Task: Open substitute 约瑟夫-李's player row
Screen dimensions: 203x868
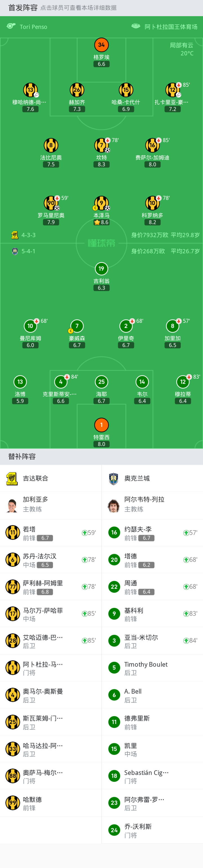Action: [152, 532]
